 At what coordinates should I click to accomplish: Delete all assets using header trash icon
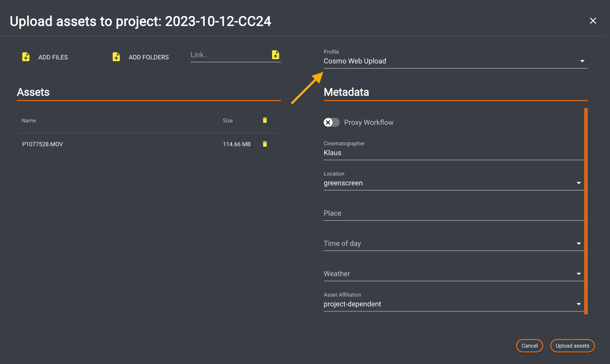[265, 120]
